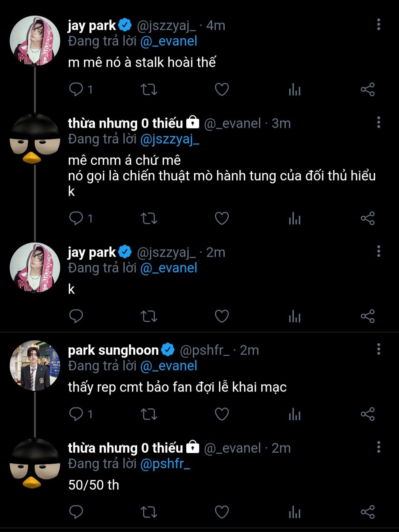Share the "chiến thuật mò hành tung" tweet
The image size is (399, 532).
coord(368,219)
